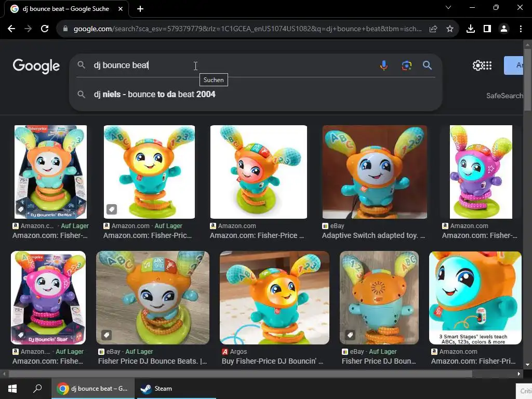The width and height of the screenshot is (532, 399).
Task: Open the Windows Start menu
Action: pos(12,389)
